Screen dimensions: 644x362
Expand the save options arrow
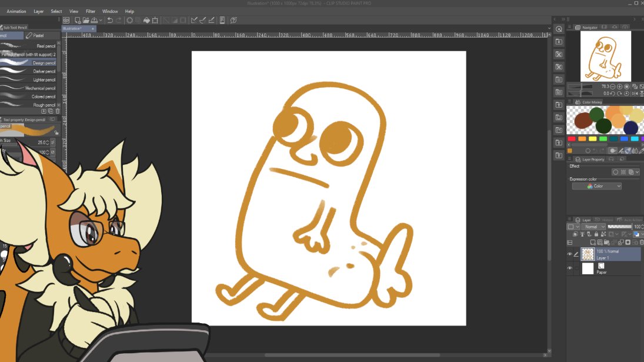(x=101, y=20)
